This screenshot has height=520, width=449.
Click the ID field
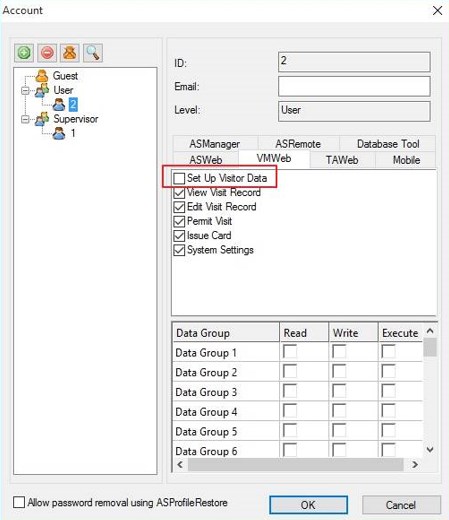point(354,62)
